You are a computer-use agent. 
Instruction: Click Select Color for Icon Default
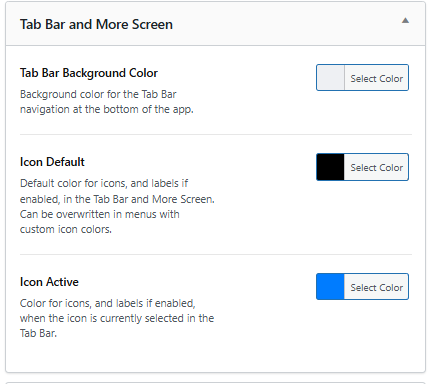(376, 167)
